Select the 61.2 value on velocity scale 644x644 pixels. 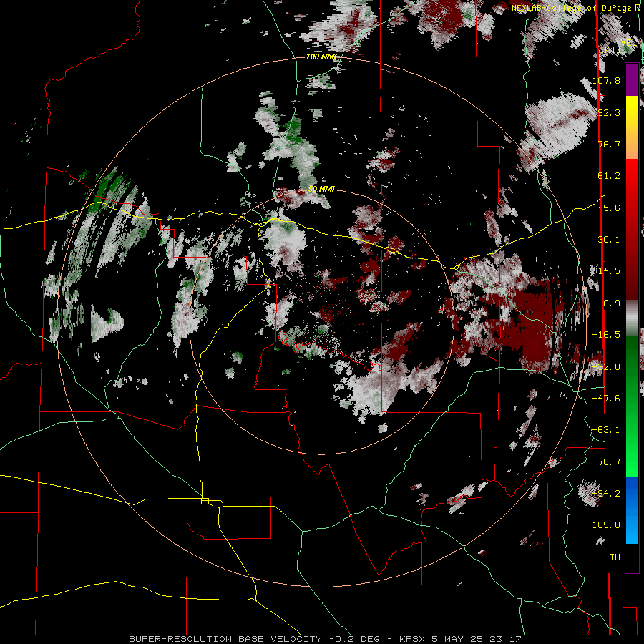609,176
